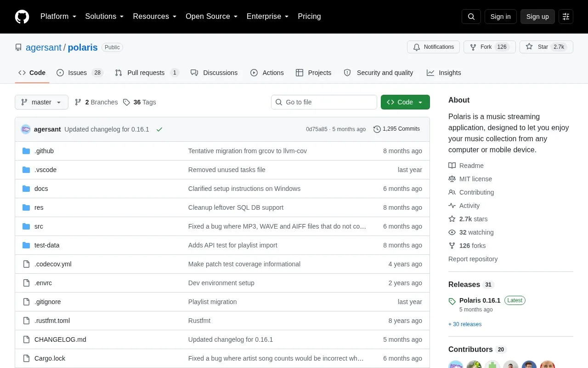Image resolution: width=588 pixels, height=368 pixels.
Task: Open commit hash 0d75a85
Action: click(x=317, y=129)
